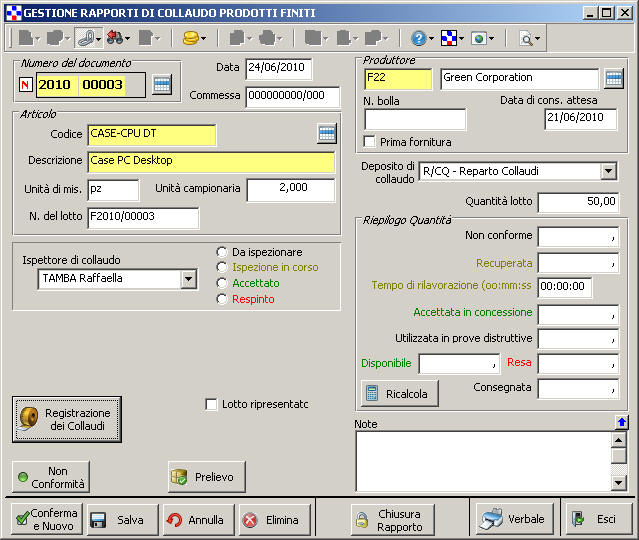This screenshot has height=540, width=639.
Task: Enable the Prima fornitura checkbox
Action: click(x=370, y=142)
